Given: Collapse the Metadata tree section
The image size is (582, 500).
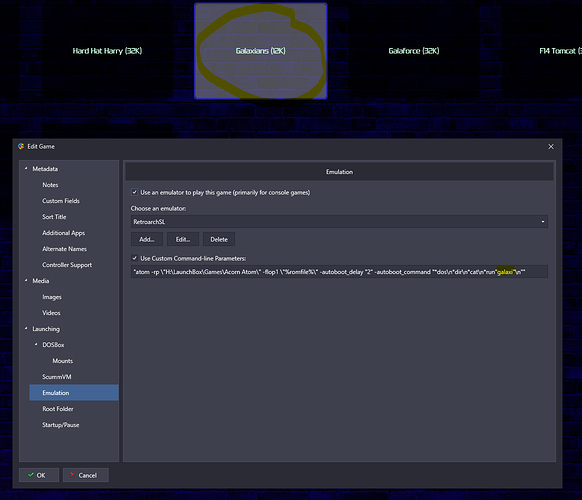Looking at the screenshot, I should [26, 169].
